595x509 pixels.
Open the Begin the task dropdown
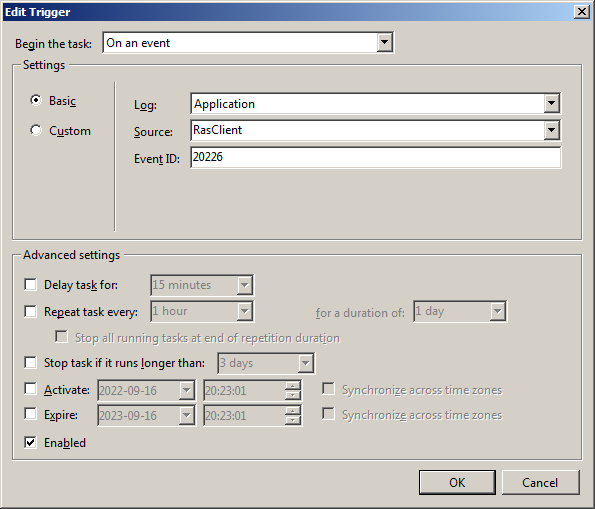pos(248,43)
